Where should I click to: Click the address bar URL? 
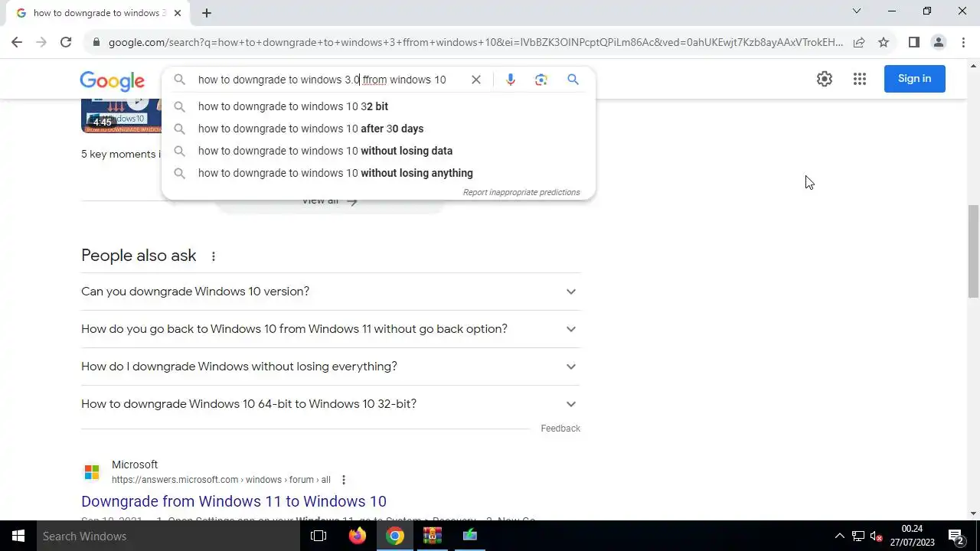pos(475,42)
